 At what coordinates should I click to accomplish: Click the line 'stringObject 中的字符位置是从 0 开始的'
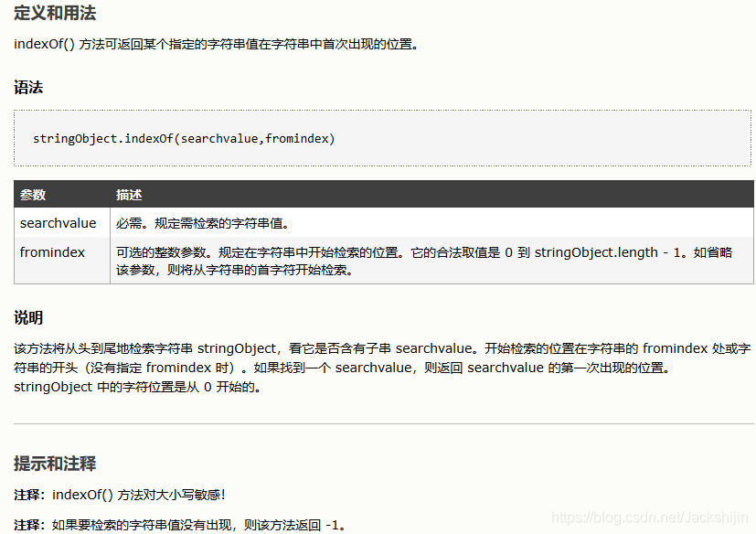tap(137, 387)
